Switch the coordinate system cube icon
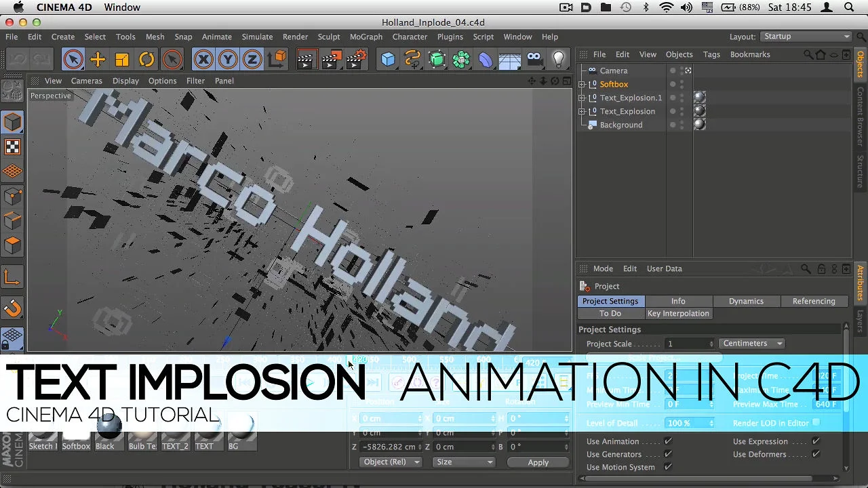Image resolution: width=868 pixels, height=488 pixels. (x=277, y=60)
